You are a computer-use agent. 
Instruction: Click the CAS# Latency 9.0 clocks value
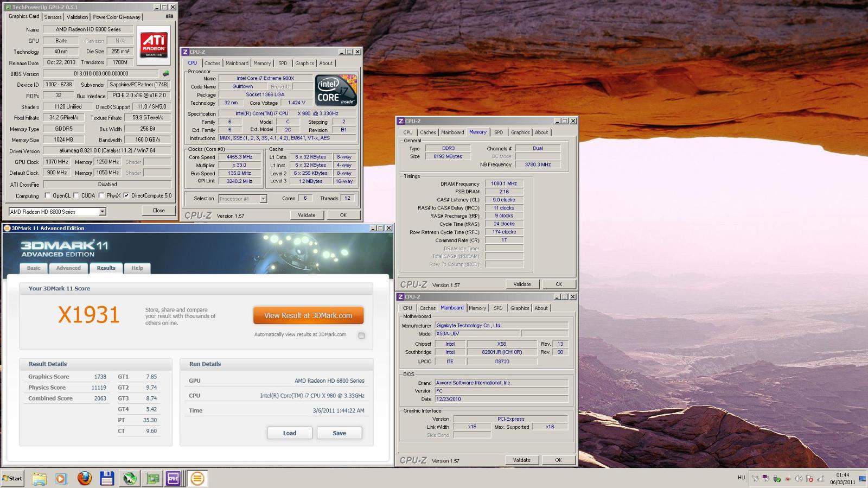point(504,200)
